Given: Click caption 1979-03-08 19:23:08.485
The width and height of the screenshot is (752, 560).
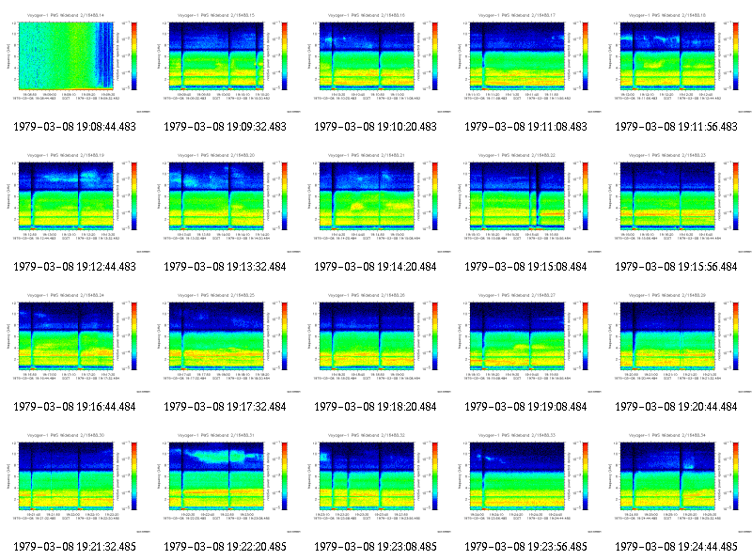Looking at the screenshot, I should tap(375, 547).
